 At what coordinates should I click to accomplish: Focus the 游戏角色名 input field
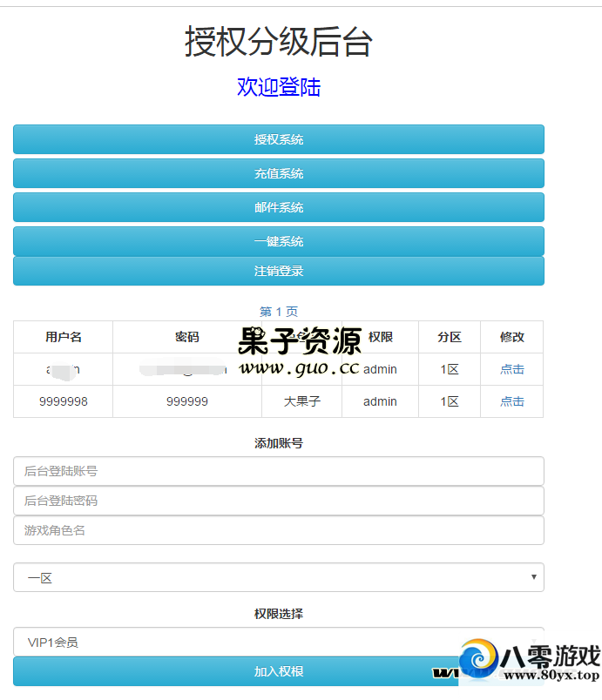pos(279,530)
